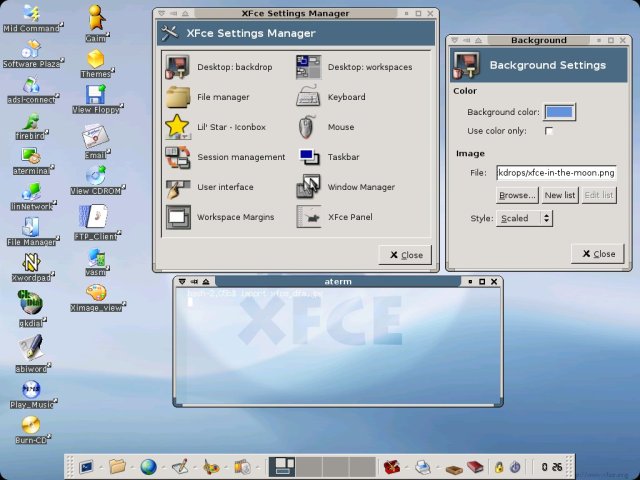Open the Window Manager settings
The image size is (640, 480).
tap(309, 187)
